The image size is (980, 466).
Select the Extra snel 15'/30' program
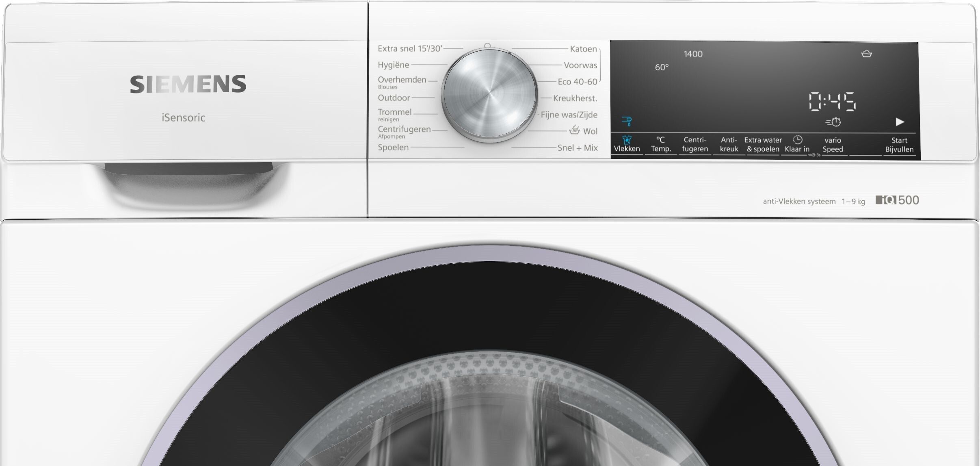[409, 49]
